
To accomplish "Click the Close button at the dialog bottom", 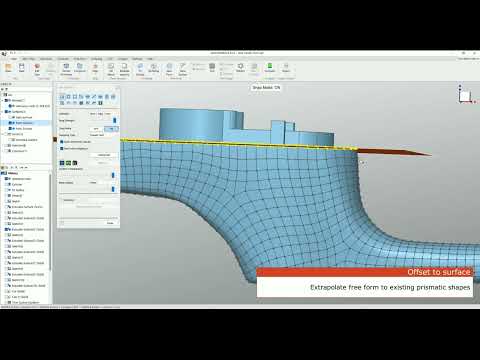I will pos(110,223).
